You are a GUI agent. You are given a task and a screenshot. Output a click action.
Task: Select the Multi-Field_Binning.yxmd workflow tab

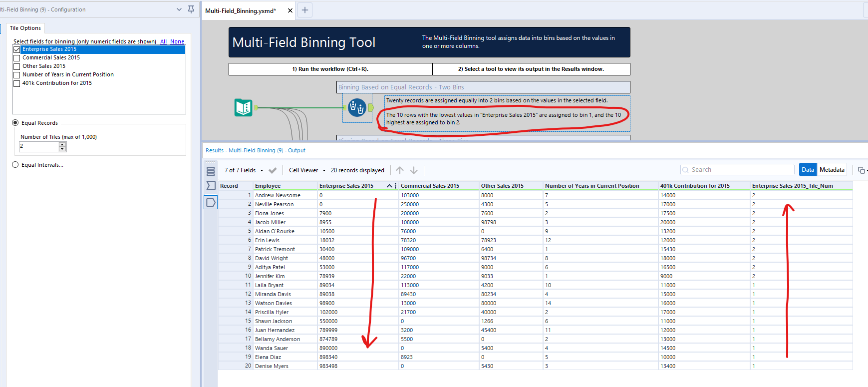click(x=241, y=10)
